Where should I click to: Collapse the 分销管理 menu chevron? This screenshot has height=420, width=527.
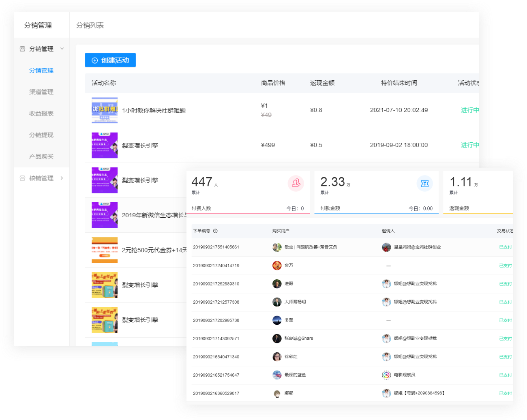(62, 49)
